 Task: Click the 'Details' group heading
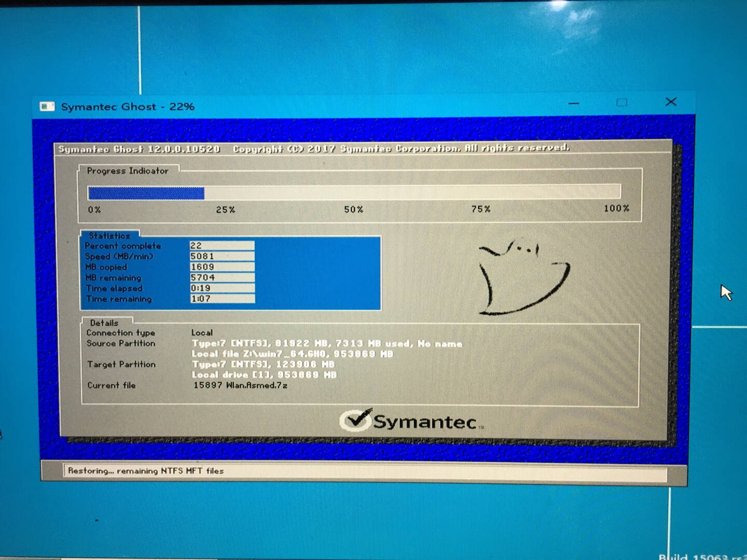pos(104,323)
